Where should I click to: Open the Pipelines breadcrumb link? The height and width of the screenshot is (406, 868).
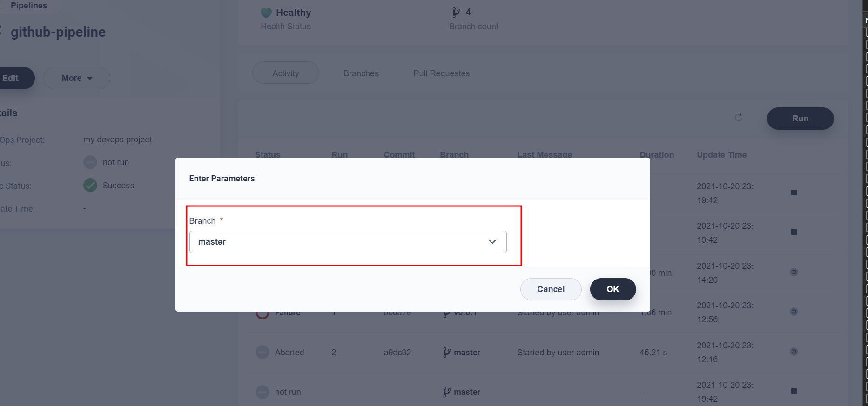29,6
